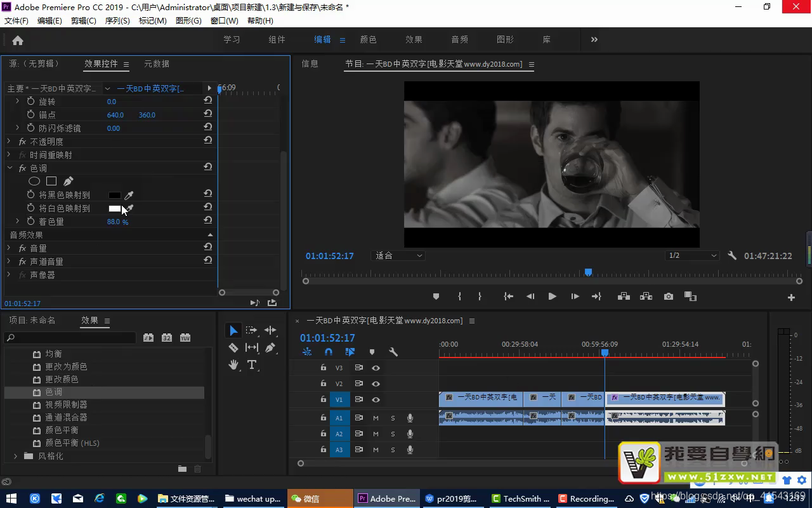This screenshot has width=812, height=508.
Task: Click the Home icon
Action: point(18,40)
